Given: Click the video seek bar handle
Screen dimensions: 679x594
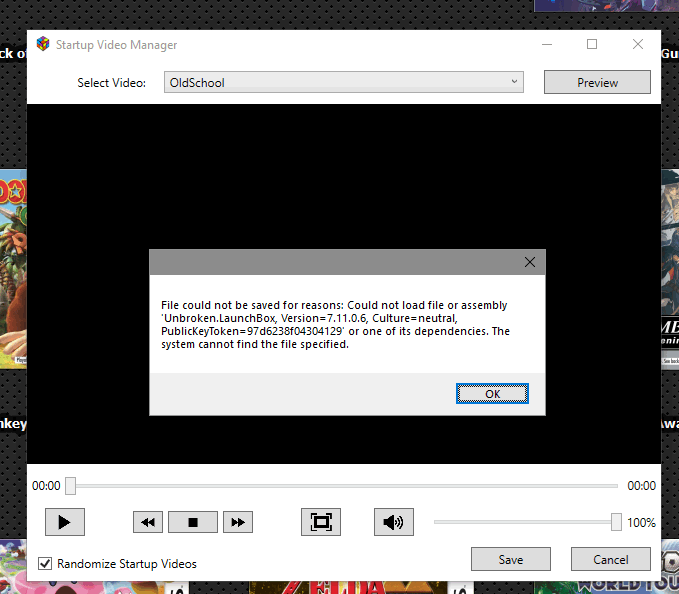Looking at the screenshot, I should [70, 486].
